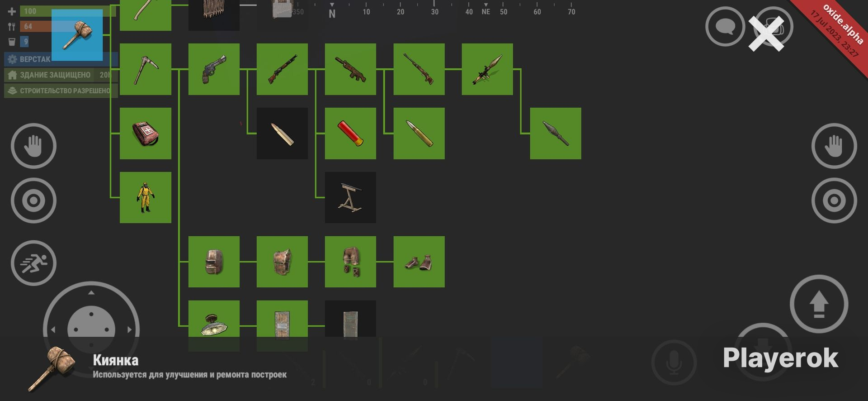Close the tech tree with the X

tap(766, 33)
